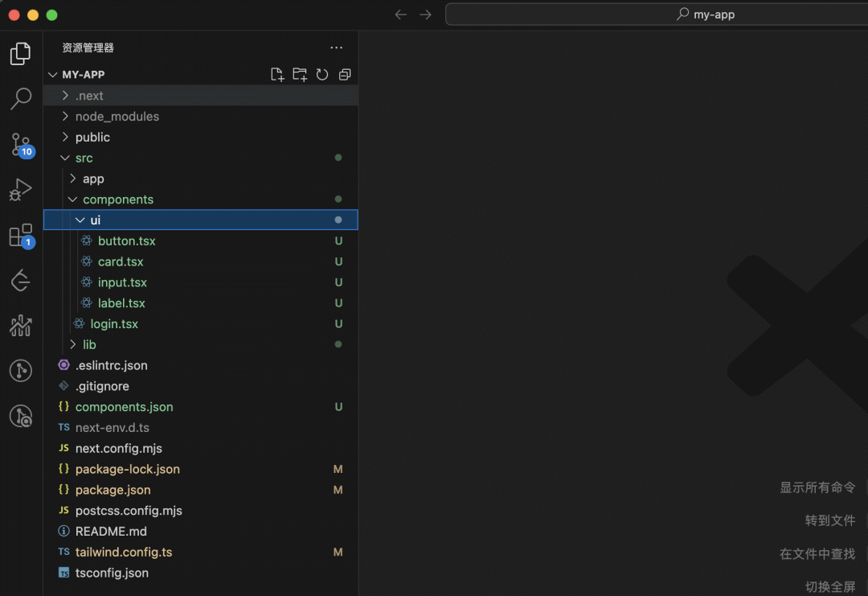Open card.tsx file
Image resolution: width=868 pixels, height=596 pixels.
point(200,261)
